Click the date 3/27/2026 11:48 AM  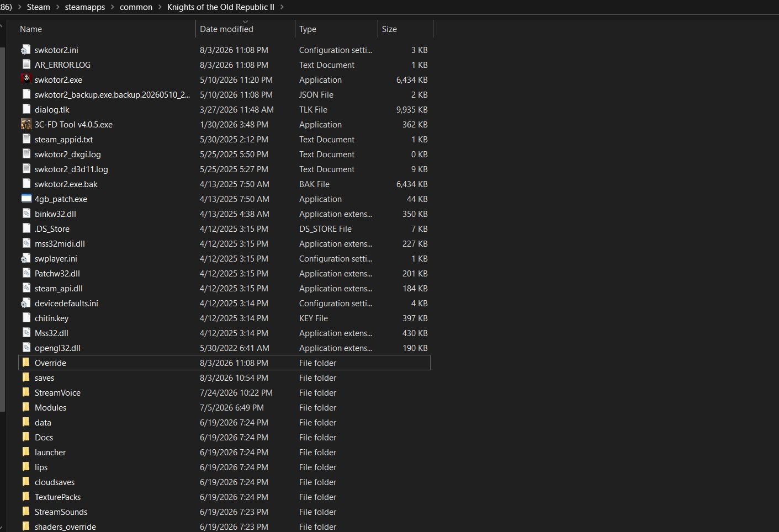tap(237, 109)
